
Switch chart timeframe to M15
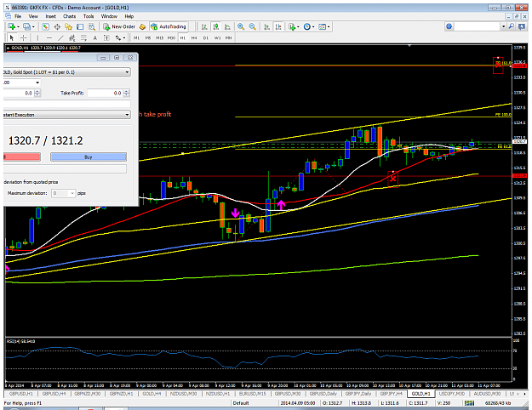pos(159,38)
